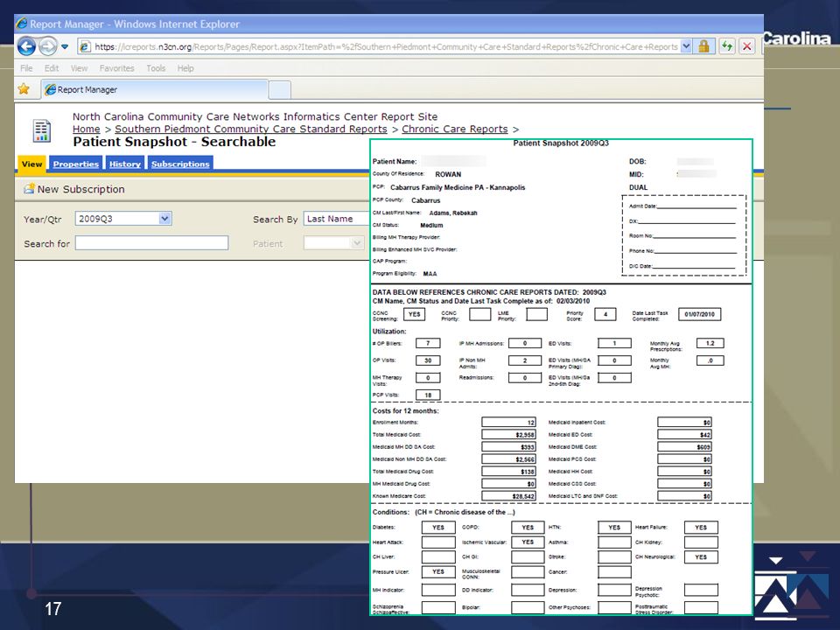Click the New Subscription envelope icon

(x=29, y=189)
